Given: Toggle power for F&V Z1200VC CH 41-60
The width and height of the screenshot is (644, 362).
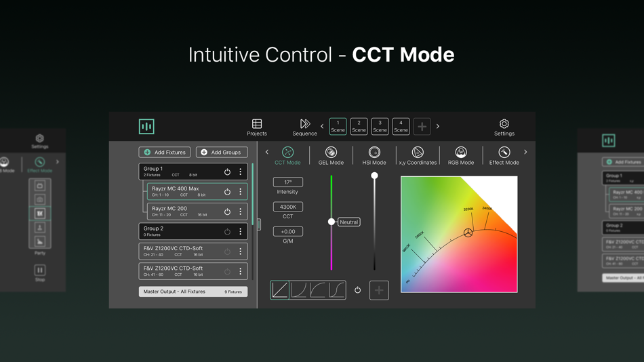Looking at the screenshot, I should pos(227,271).
